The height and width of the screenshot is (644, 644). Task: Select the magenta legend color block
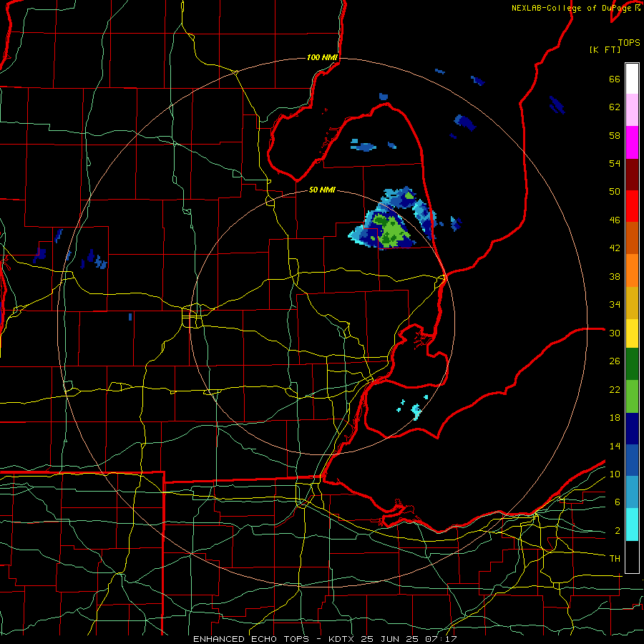(x=632, y=142)
